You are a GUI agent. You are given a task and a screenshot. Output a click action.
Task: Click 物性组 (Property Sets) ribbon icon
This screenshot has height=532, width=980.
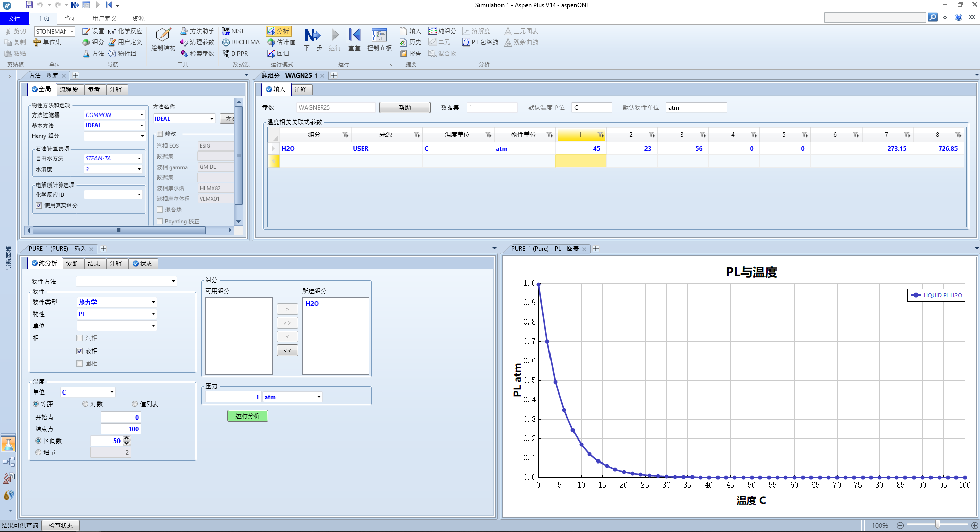pos(122,54)
